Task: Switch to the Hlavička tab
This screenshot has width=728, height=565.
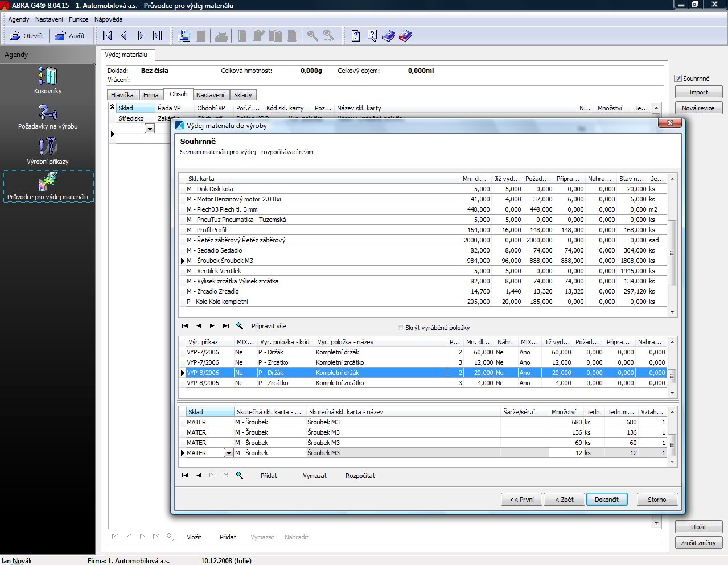Action: click(122, 95)
